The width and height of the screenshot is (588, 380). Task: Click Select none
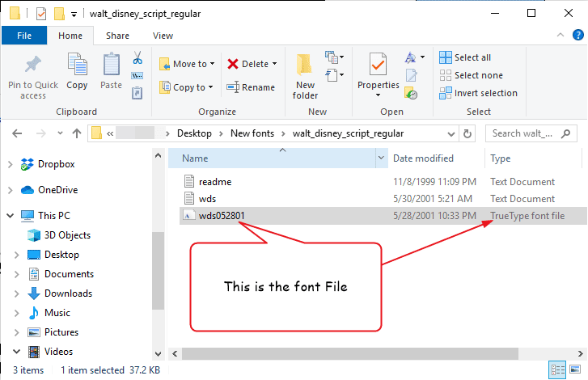[471, 75]
